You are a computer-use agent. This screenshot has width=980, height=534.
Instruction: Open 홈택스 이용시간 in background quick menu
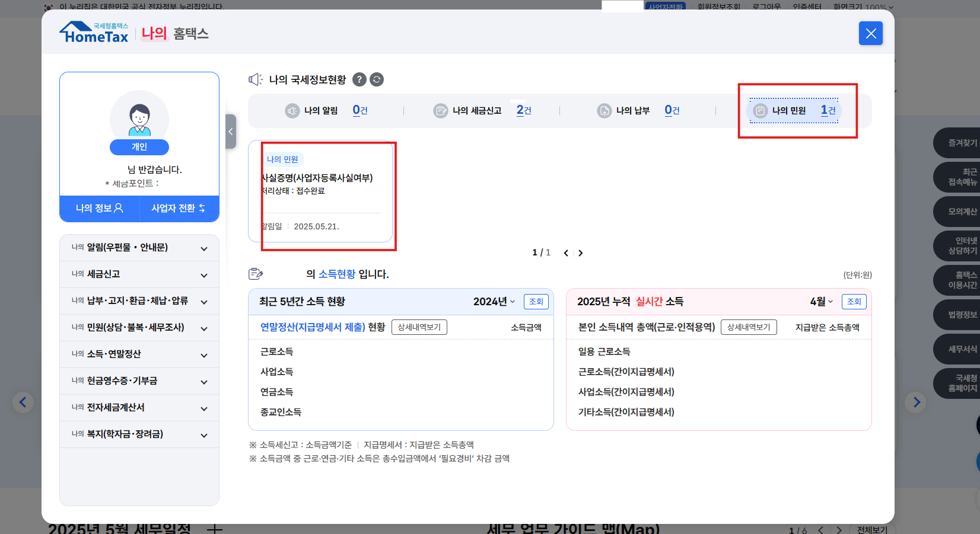pos(957,280)
